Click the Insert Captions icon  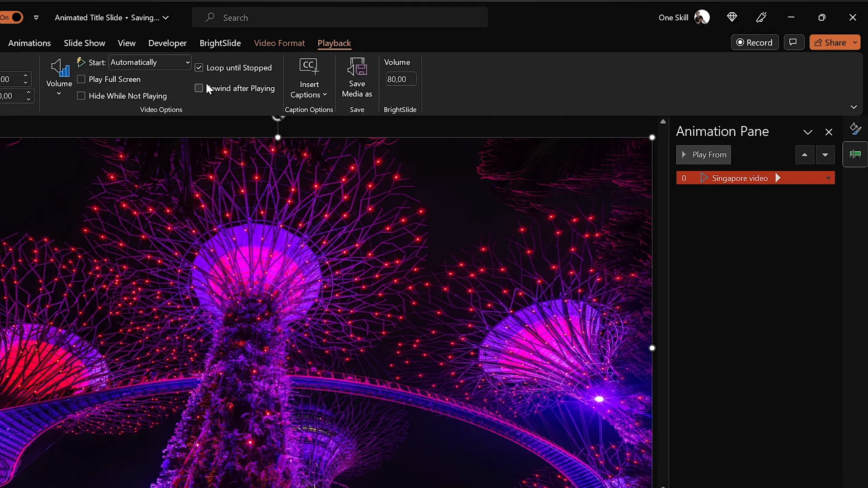[309, 66]
